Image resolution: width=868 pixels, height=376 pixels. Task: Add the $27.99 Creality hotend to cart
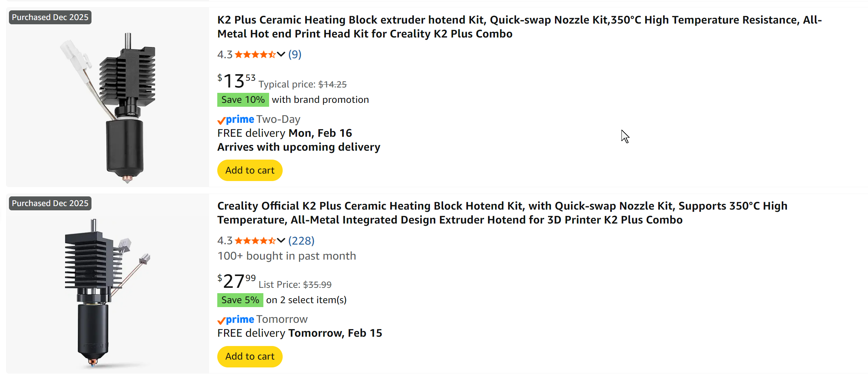250,356
